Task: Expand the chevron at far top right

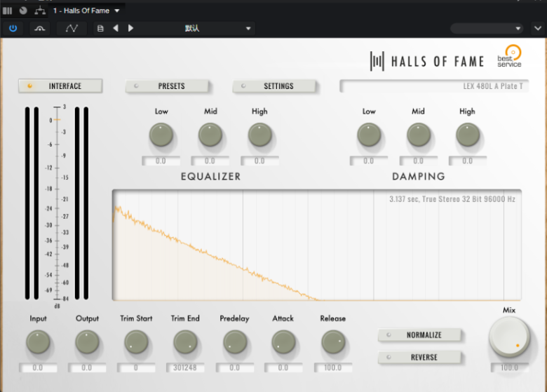Action: click(538, 28)
